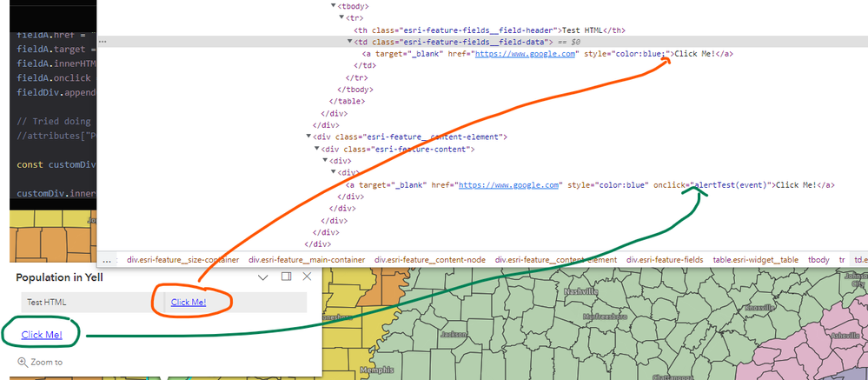Collapse the esri-feature-content div node
The width and height of the screenshot is (868, 380).
pos(316,149)
